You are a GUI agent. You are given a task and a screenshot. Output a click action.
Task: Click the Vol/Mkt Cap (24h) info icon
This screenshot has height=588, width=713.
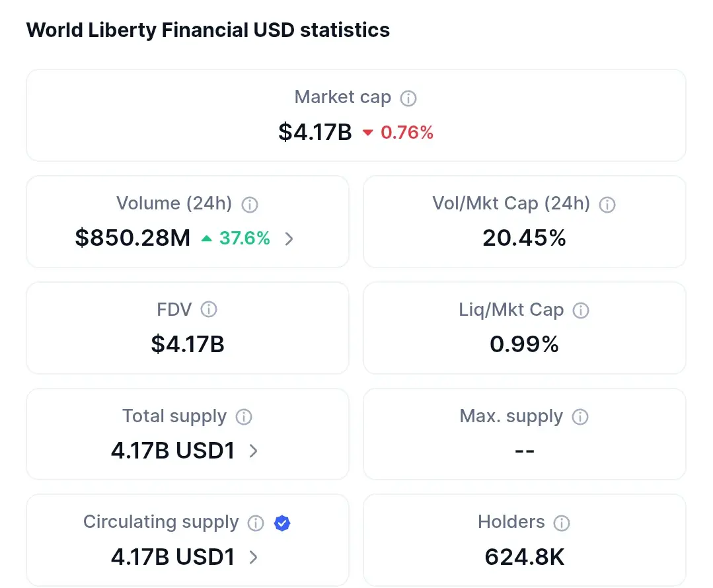607,205
